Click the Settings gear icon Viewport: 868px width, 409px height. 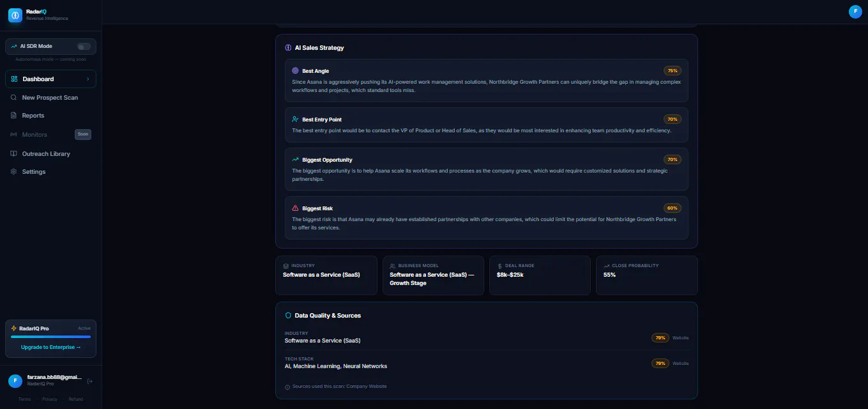(x=14, y=172)
